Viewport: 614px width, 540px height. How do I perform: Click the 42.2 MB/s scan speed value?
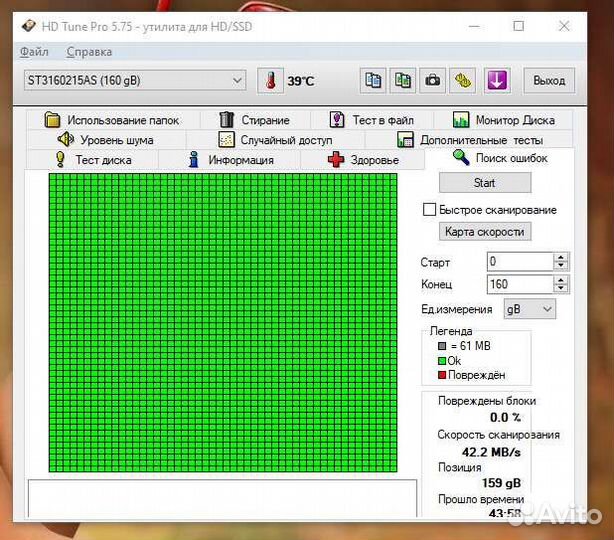click(491, 452)
